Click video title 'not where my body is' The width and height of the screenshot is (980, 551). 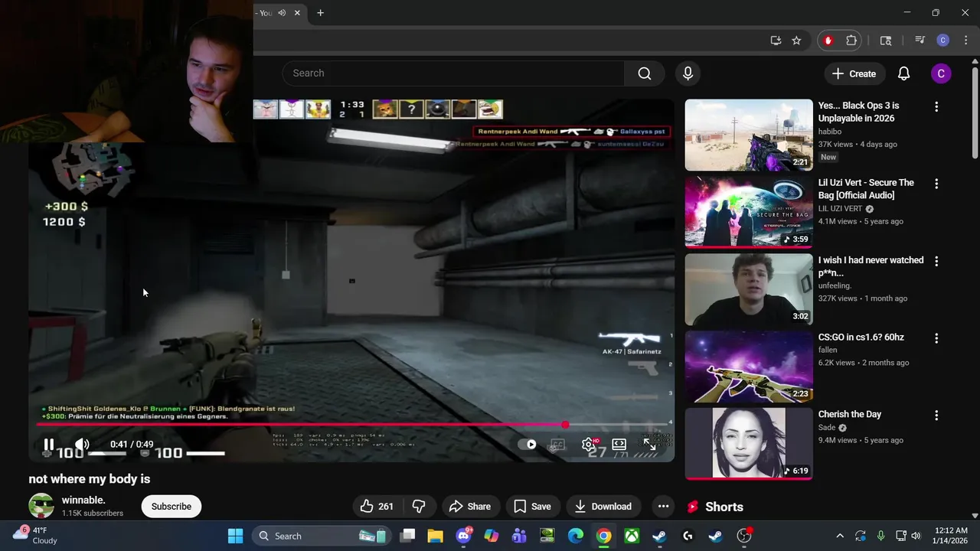coord(90,479)
